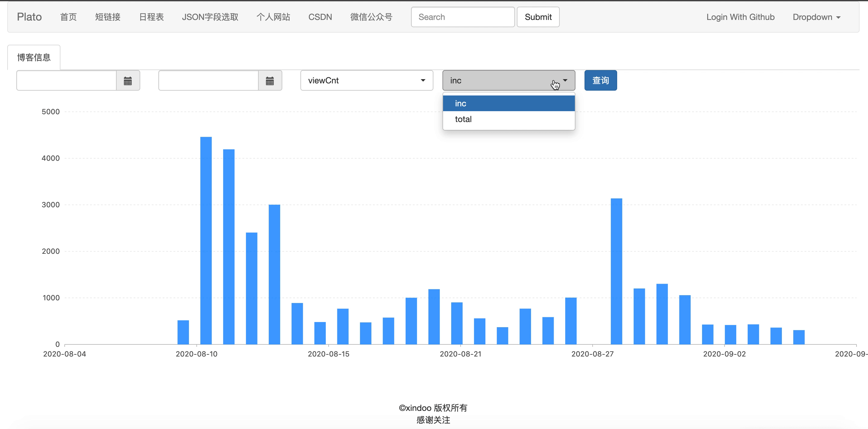
Task: Focus the Search input box
Action: click(462, 17)
